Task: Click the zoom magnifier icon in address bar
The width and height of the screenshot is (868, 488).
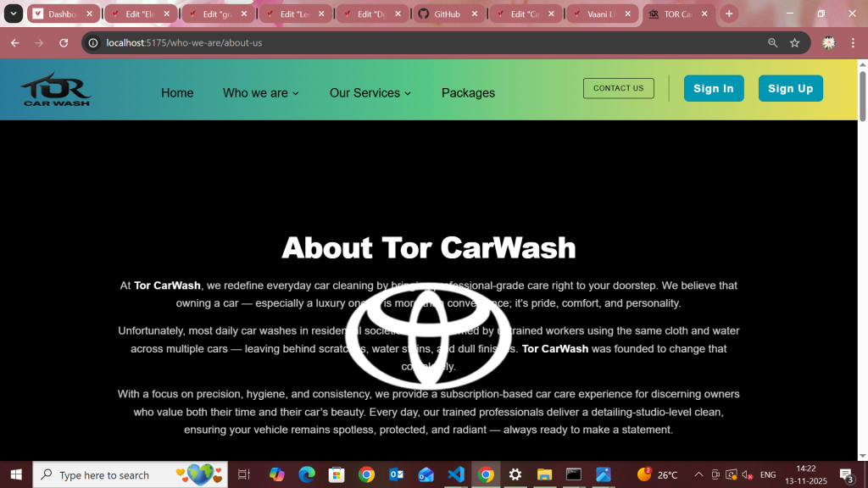Action: click(772, 42)
